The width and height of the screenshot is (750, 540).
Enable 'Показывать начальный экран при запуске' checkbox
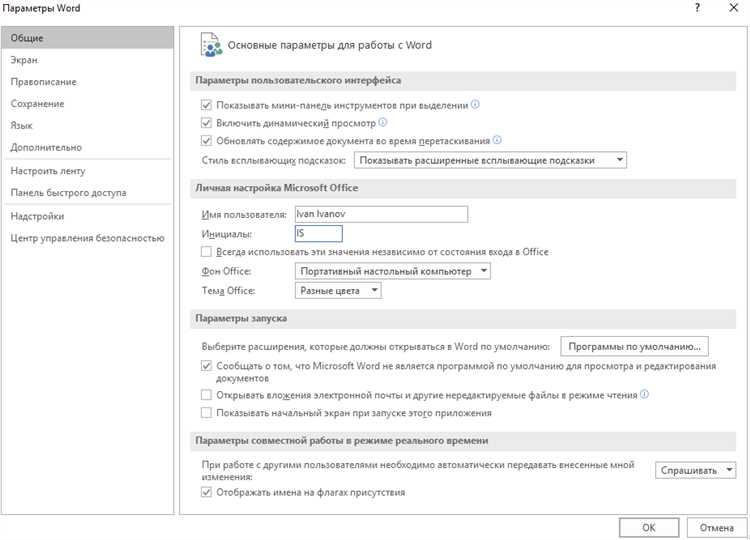coord(206,413)
